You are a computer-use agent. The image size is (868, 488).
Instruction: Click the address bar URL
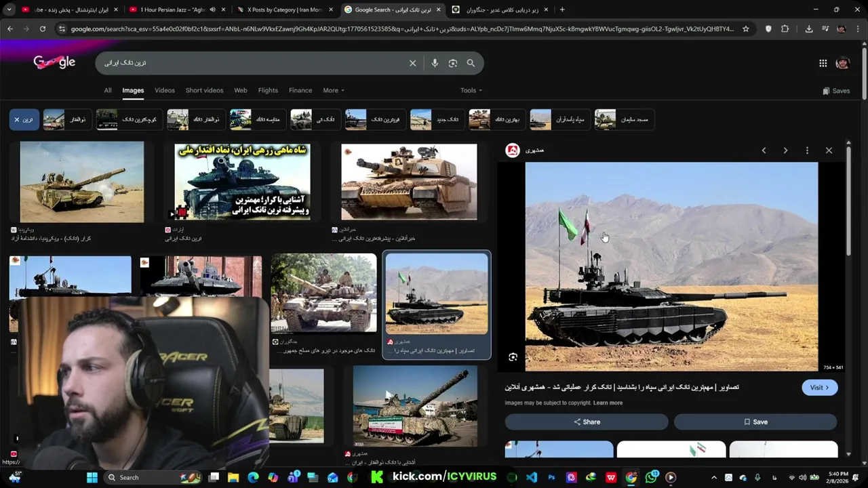402,29
